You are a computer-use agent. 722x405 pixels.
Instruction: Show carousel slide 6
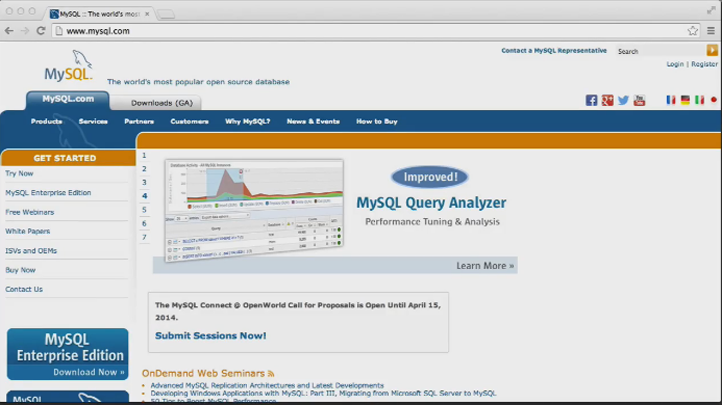pyautogui.click(x=144, y=224)
